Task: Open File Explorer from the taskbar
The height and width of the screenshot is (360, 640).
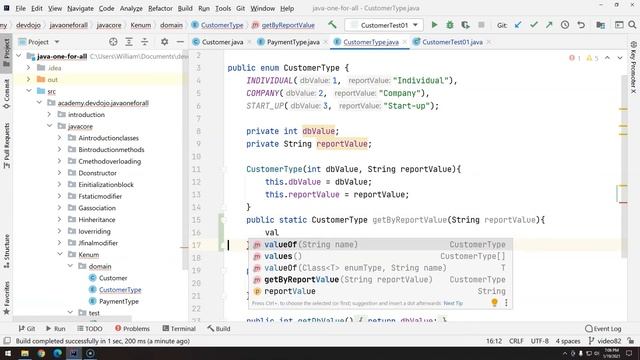Action: tap(24, 353)
